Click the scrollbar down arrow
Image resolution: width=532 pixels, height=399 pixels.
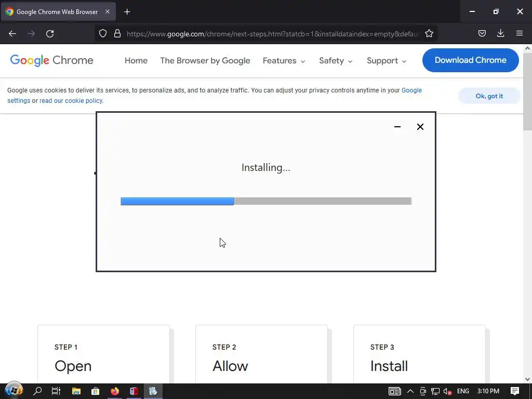(x=527, y=379)
